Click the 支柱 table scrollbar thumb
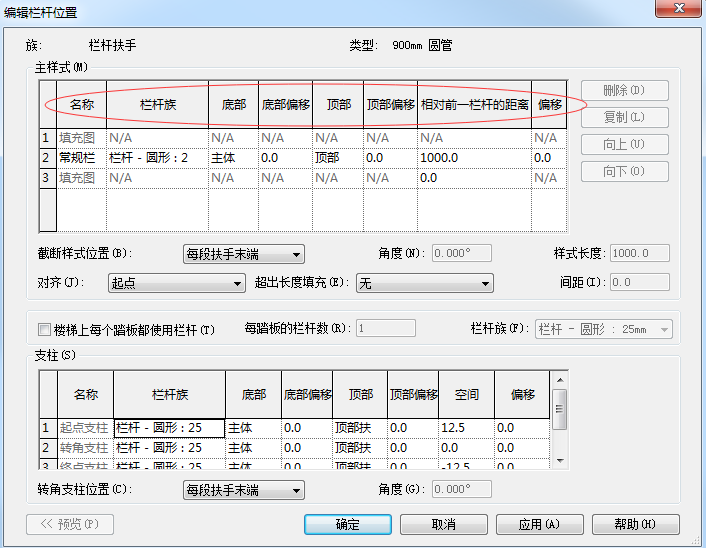The image size is (706, 548). [560, 409]
